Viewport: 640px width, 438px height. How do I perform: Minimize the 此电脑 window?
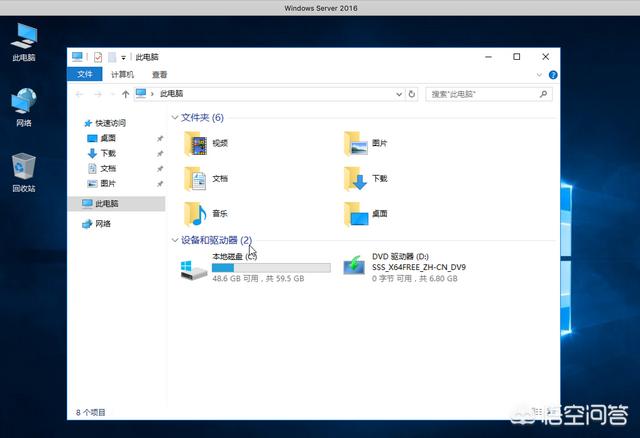click(488, 57)
